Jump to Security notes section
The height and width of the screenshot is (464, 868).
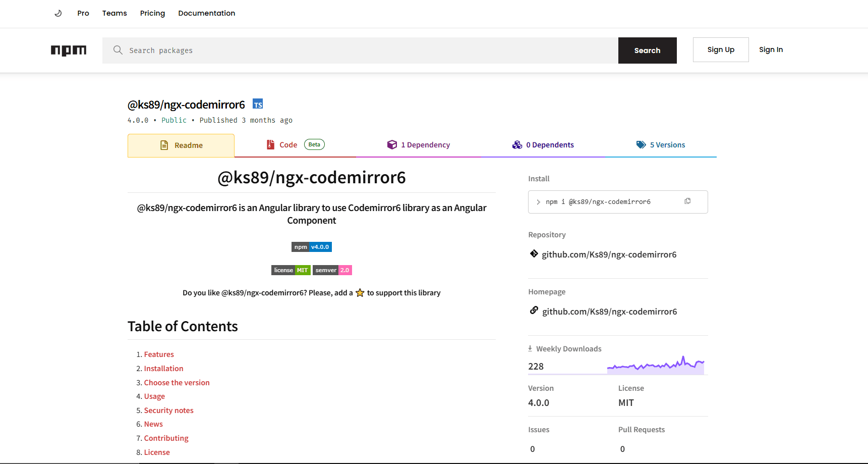168,410
